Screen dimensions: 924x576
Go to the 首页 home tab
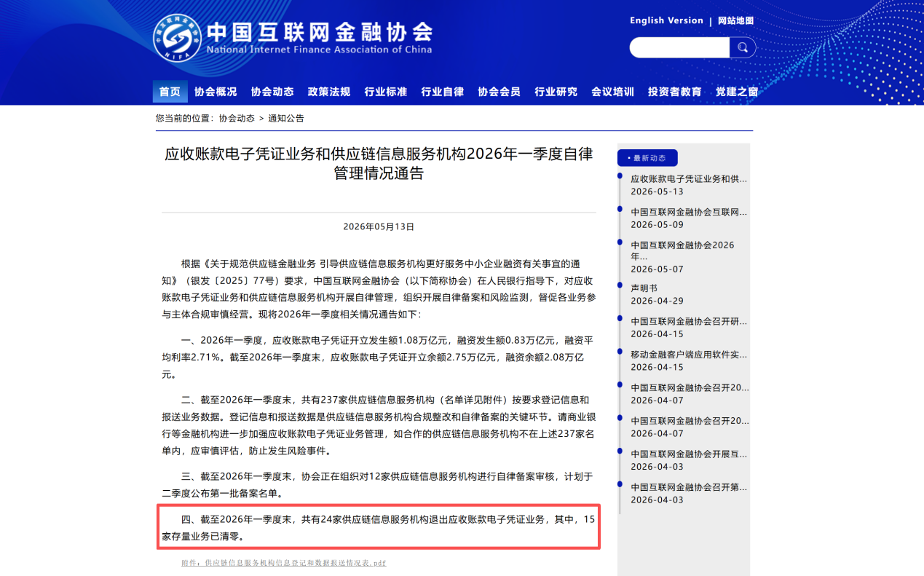(x=170, y=92)
